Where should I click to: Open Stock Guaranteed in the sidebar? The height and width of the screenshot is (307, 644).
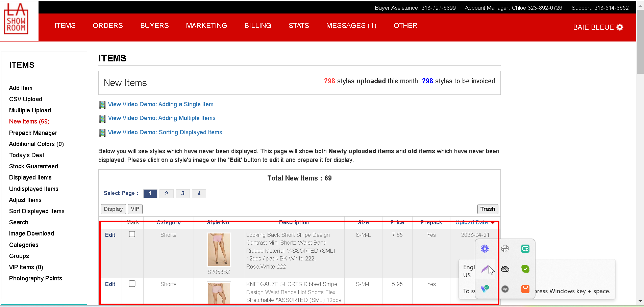pyautogui.click(x=34, y=166)
